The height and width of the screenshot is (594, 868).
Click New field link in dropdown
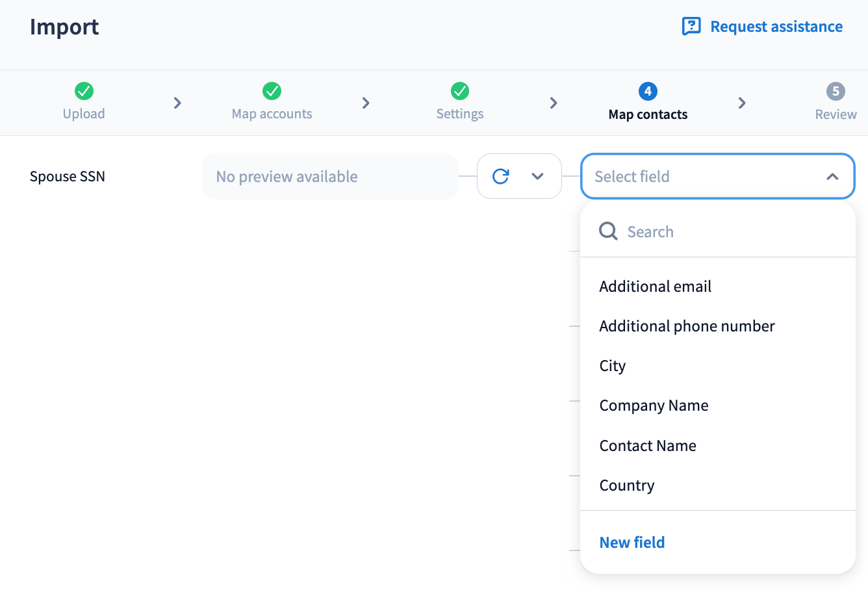pyautogui.click(x=632, y=543)
